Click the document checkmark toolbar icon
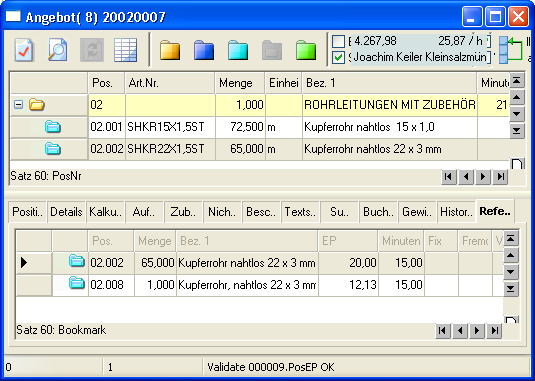535x381 pixels. pyautogui.click(x=24, y=50)
